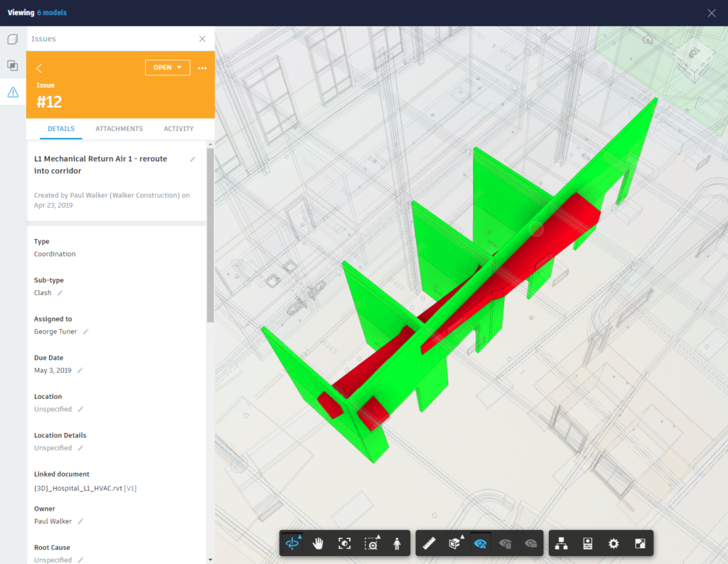Open the OPEN status dropdown
Screen dimensions: 728x564
click(x=168, y=68)
